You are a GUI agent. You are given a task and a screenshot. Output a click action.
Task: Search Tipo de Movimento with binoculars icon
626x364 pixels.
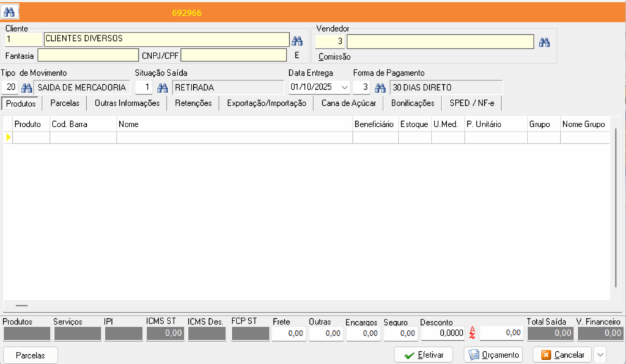tap(26, 87)
